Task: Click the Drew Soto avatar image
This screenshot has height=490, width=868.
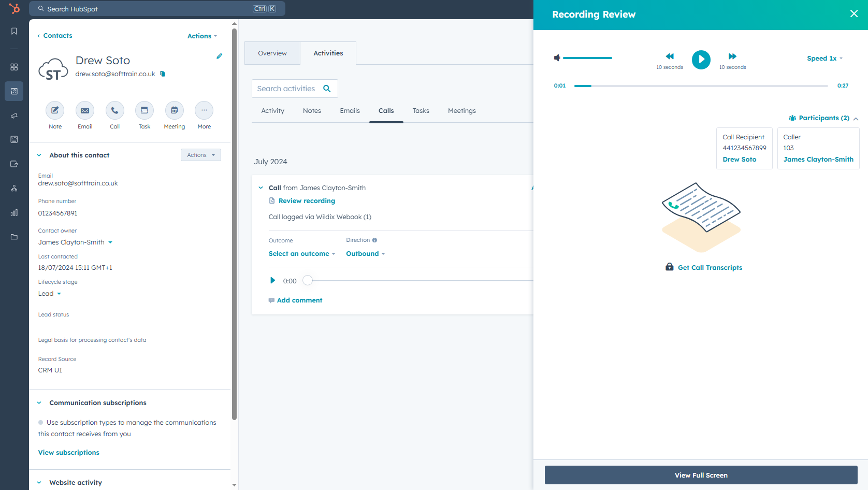Action: [x=53, y=69]
